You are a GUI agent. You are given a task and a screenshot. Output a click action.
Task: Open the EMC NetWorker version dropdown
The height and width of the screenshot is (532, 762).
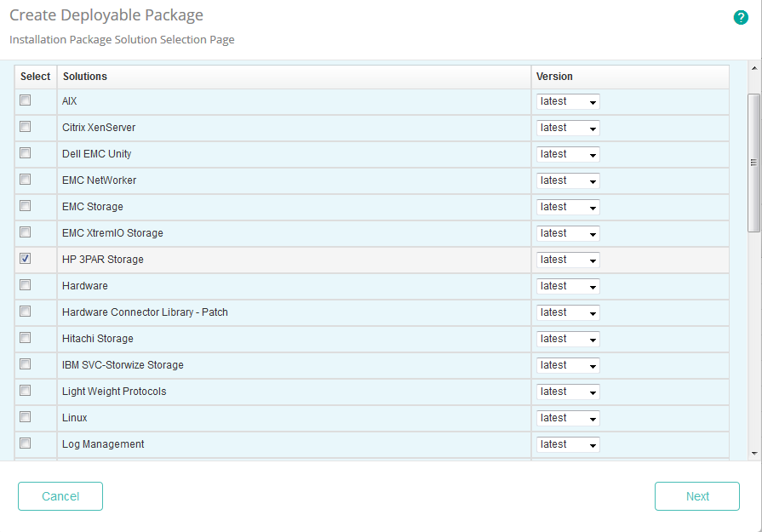[x=568, y=180]
